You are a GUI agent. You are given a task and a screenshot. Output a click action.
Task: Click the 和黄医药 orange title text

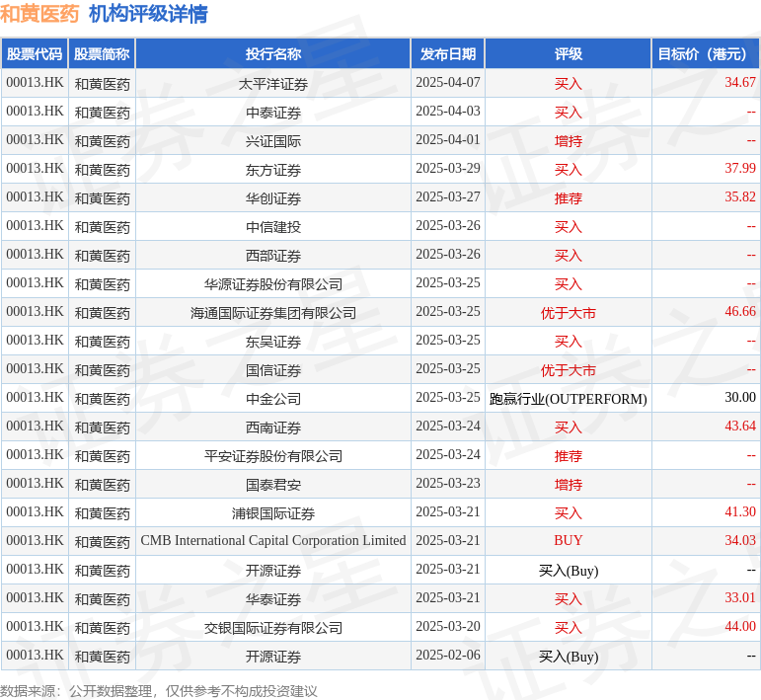39,14
